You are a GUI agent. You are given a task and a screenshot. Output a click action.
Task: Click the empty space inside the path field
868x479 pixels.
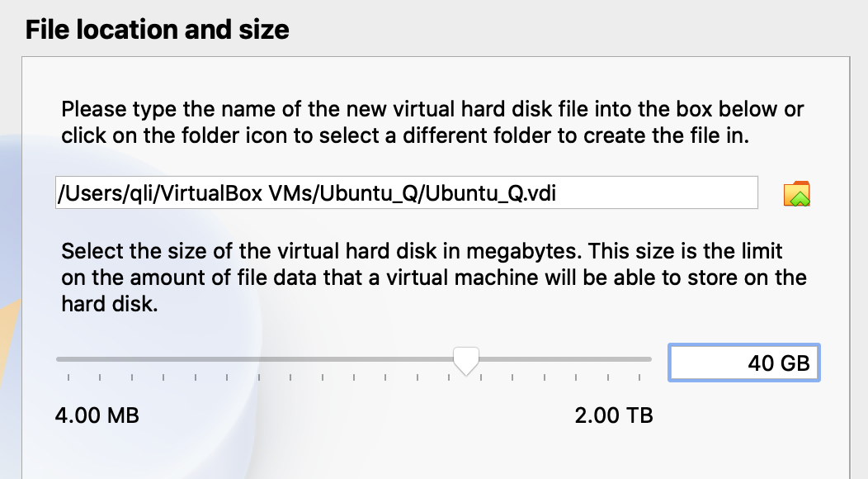coord(668,192)
